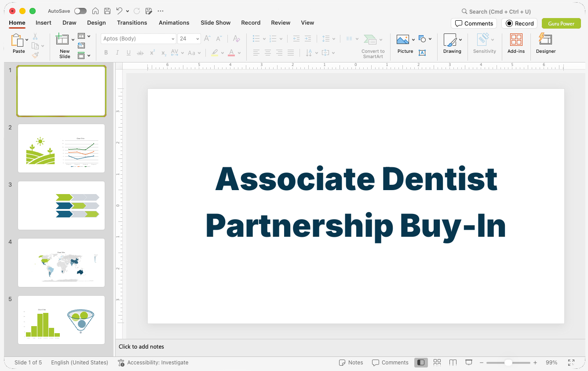
Task: Open the Review tab
Action: pos(281,22)
